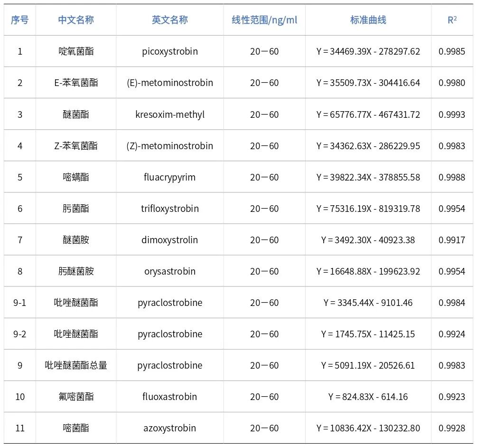Click the dimoxystrolin cell in row 7
The height and width of the screenshot is (448, 477).
(x=169, y=239)
